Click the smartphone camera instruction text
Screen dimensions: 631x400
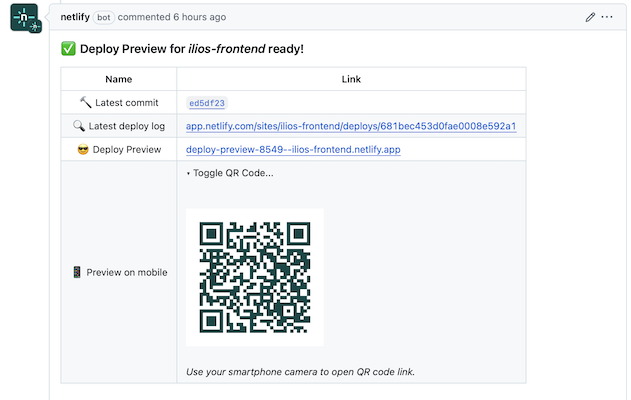coord(300,372)
